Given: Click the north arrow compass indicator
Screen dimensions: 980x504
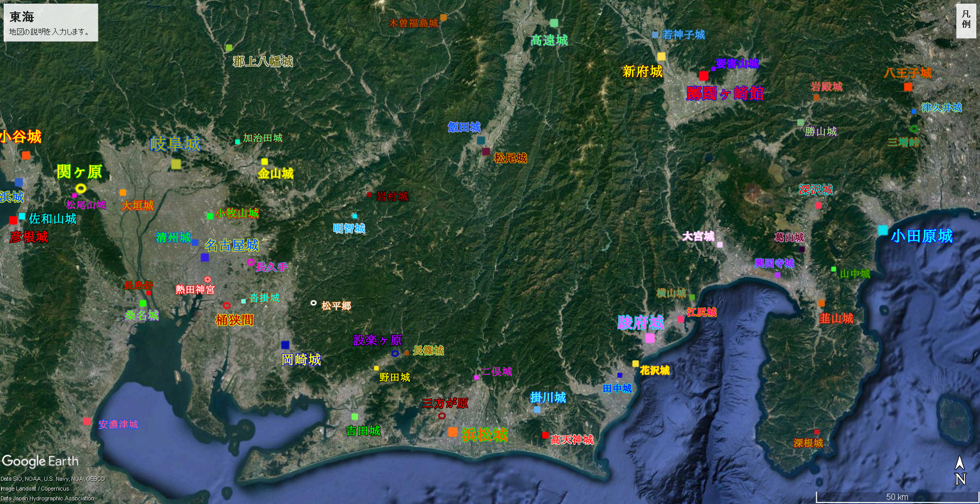Looking at the screenshot, I should pyautogui.click(x=959, y=470).
